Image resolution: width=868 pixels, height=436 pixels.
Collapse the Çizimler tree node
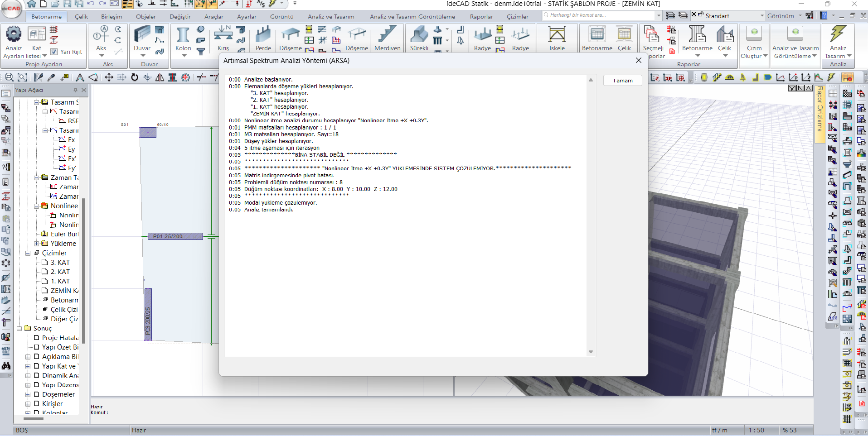coord(28,253)
